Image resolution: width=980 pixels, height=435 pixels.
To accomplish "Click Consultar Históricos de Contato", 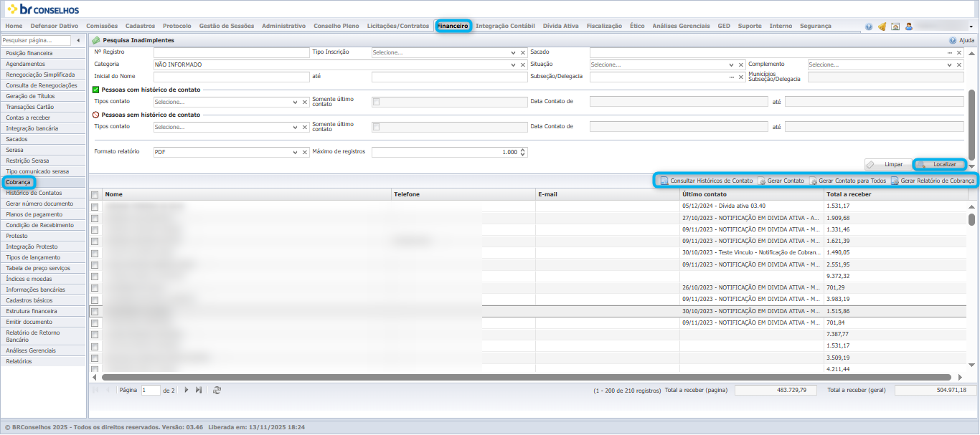I will 706,181.
